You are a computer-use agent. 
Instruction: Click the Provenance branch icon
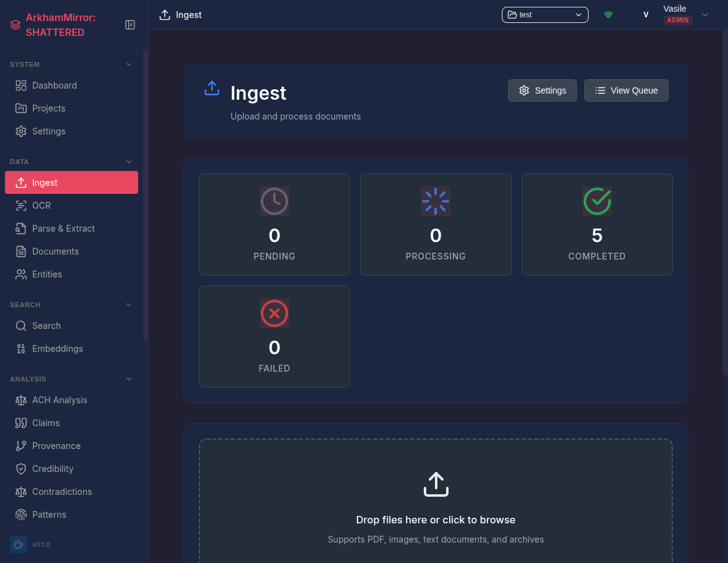pyautogui.click(x=21, y=446)
